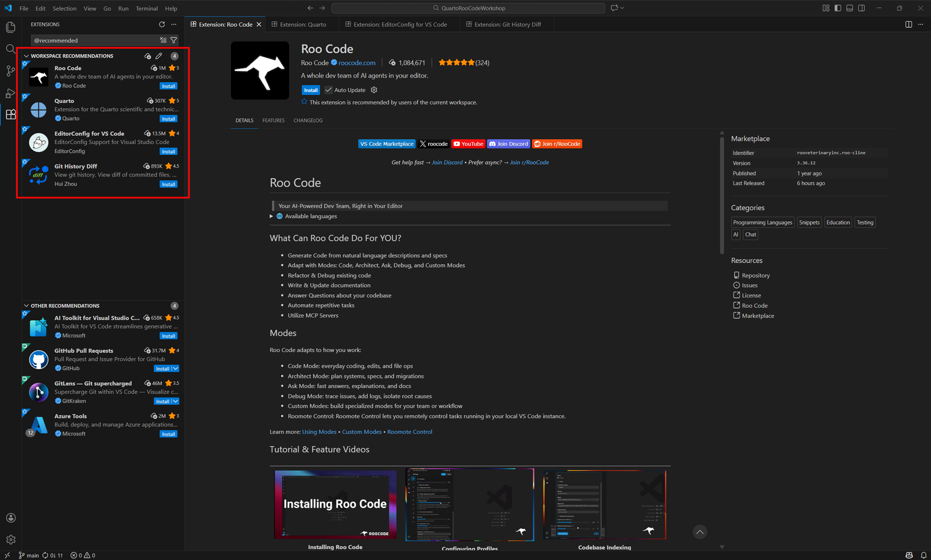Toggle the Auto Update checkbox

328,90
